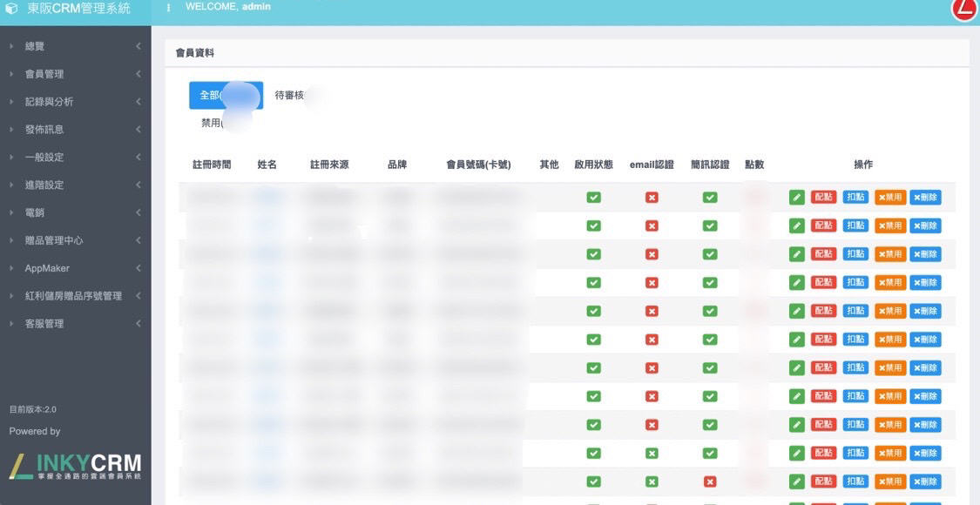Click the blue 扣點 button in fourth row

coord(855,282)
